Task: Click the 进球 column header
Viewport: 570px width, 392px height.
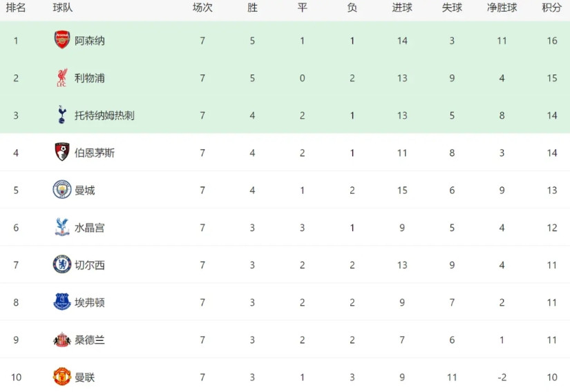Action: coord(402,8)
